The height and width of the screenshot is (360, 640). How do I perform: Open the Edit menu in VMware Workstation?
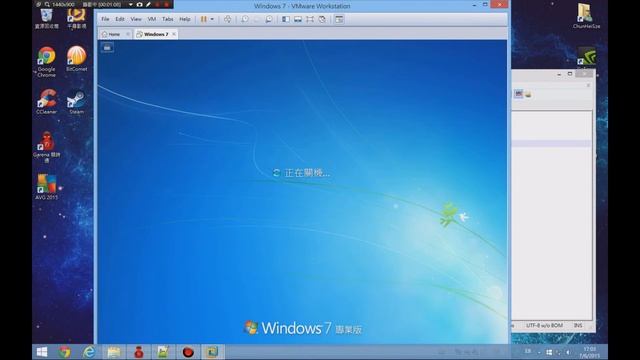click(120, 19)
